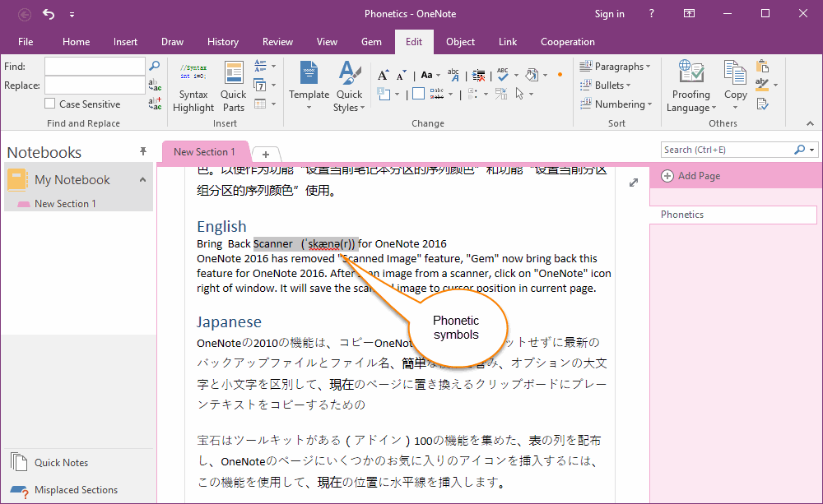823x504 pixels.
Task: Run Find with the magnifier icon
Action: point(155,66)
